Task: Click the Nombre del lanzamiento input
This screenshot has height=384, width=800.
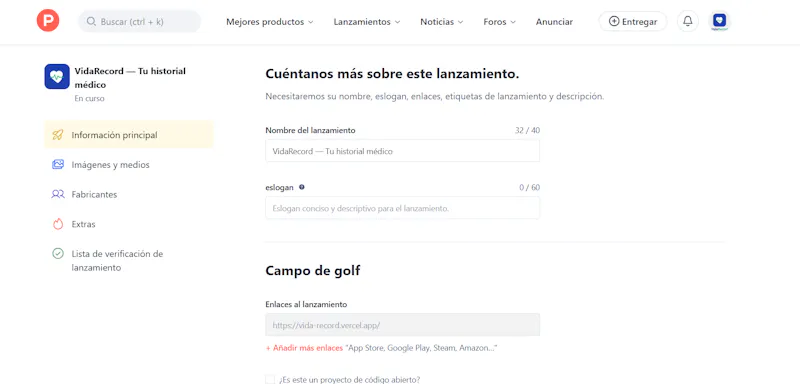Action: tap(402, 151)
